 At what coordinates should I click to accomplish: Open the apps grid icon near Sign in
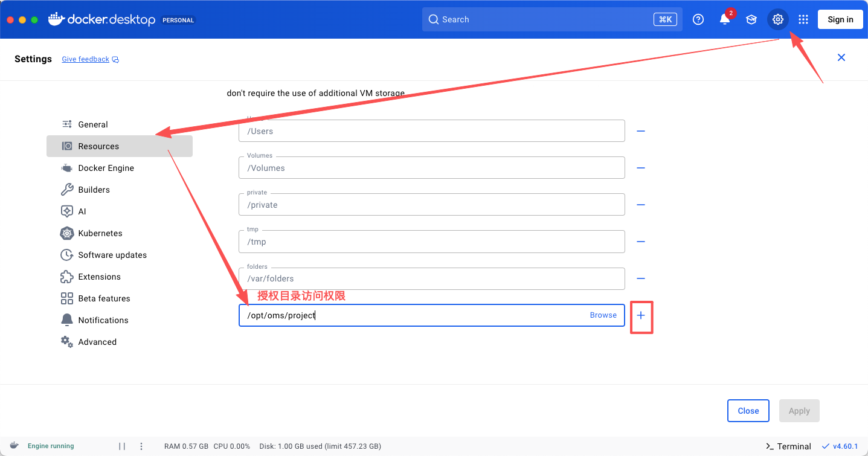[x=803, y=19]
